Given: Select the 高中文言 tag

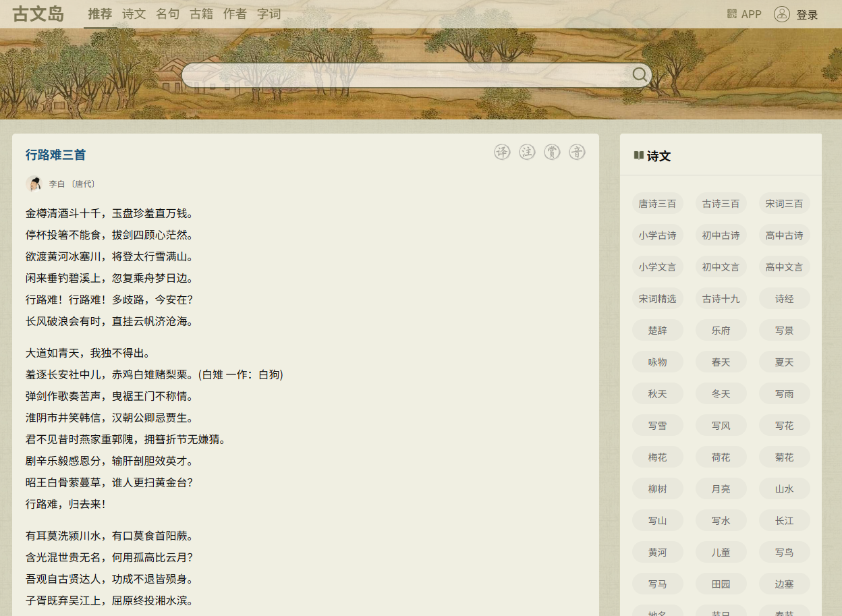Looking at the screenshot, I should [785, 267].
